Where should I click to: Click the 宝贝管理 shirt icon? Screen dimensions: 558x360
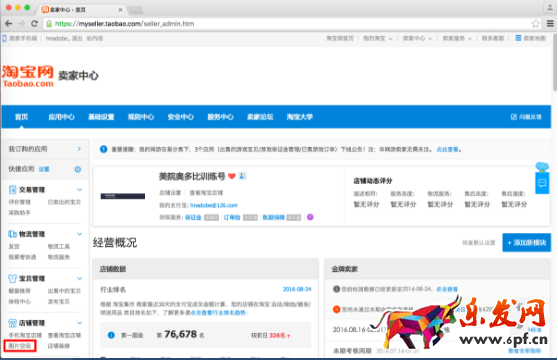pos(12,279)
